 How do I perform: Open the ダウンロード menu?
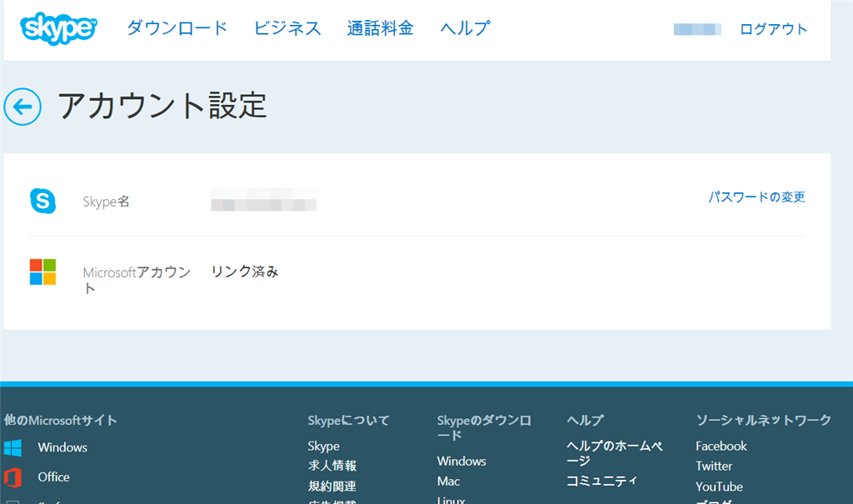pos(177,28)
